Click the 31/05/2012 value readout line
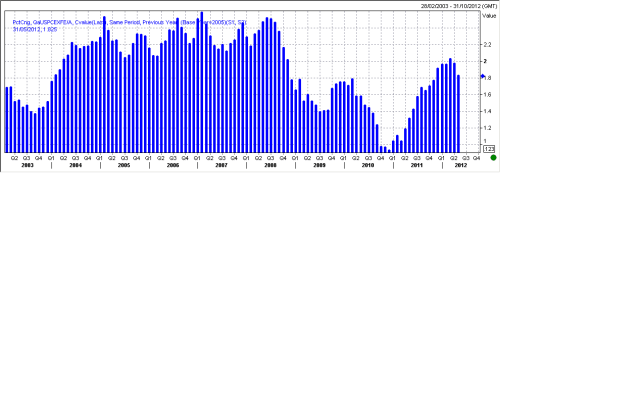 pyautogui.click(x=34, y=29)
